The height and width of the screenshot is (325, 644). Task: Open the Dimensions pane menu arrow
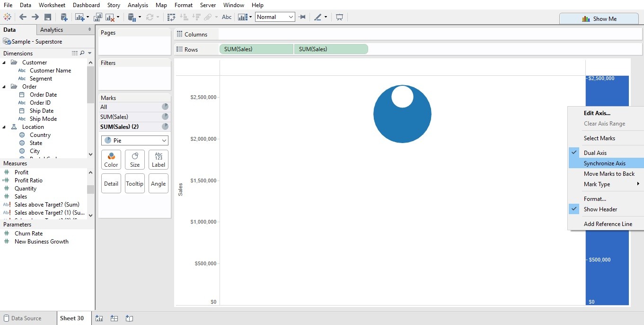90,53
